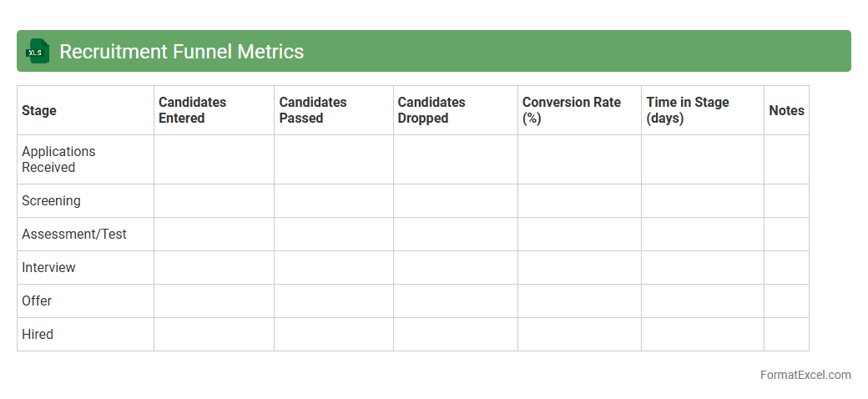Click Time in Stage cell for Interview
868x399 pixels.
[x=702, y=268]
